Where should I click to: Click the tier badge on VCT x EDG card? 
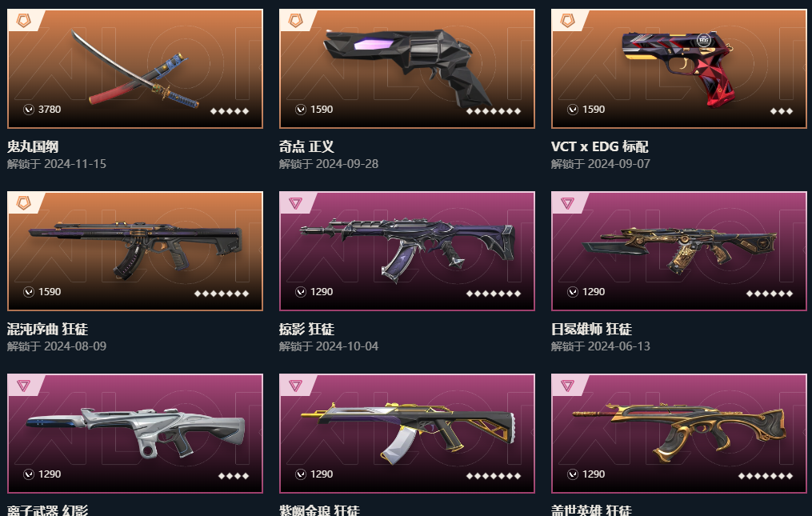tap(567, 21)
